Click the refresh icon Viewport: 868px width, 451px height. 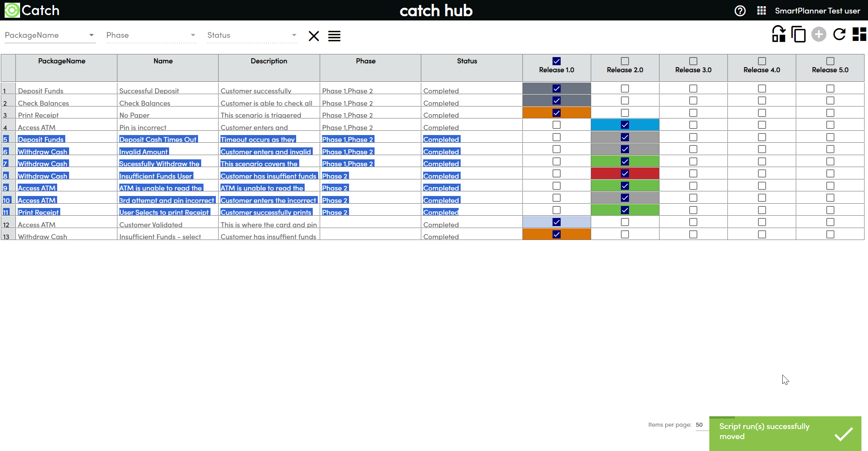coord(839,34)
